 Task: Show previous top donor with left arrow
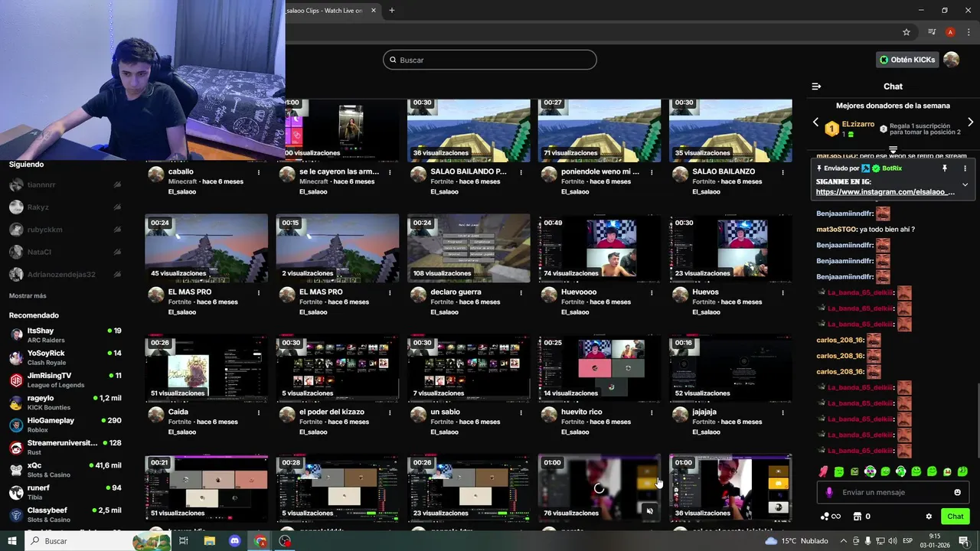click(x=815, y=122)
